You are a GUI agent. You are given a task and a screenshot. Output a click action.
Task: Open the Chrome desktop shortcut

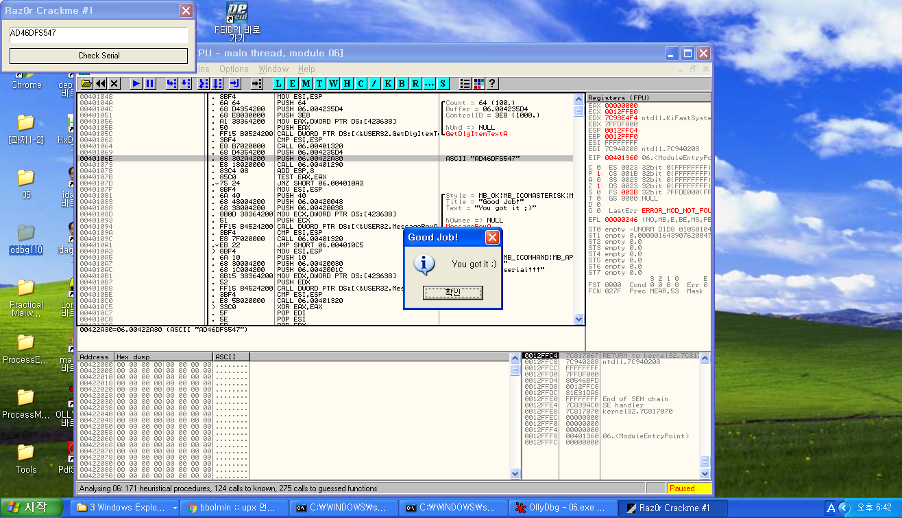(26, 80)
